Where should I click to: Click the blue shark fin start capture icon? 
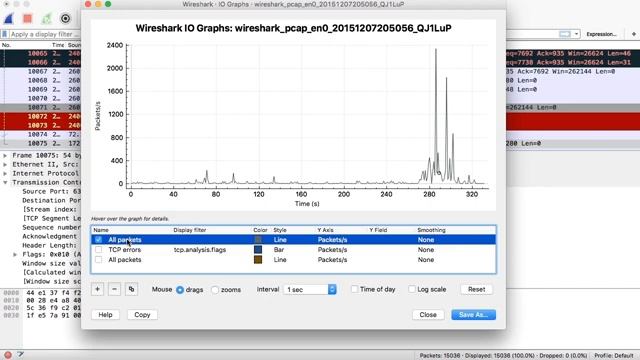pos(9,18)
